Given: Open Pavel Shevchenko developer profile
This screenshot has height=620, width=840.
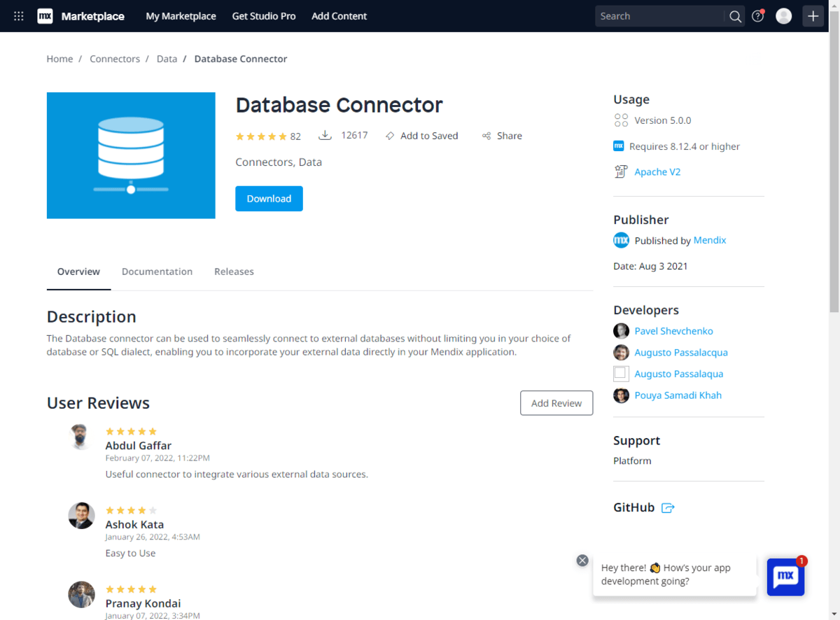Looking at the screenshot, I should coord(673,331).
